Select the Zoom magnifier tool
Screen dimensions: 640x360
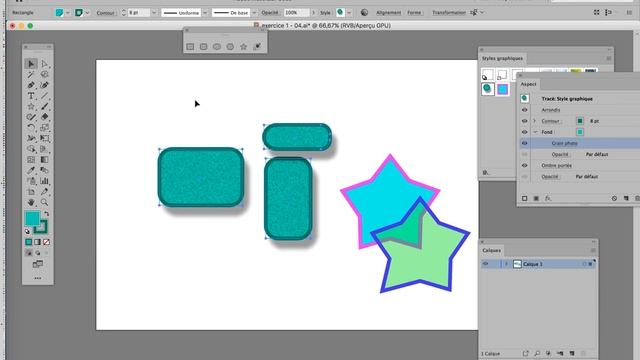coord(44,202)
